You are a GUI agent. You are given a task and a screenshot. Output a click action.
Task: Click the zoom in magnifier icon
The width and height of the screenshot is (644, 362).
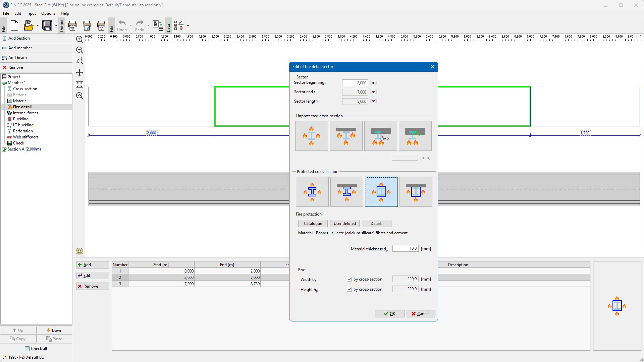click(79, 39)
